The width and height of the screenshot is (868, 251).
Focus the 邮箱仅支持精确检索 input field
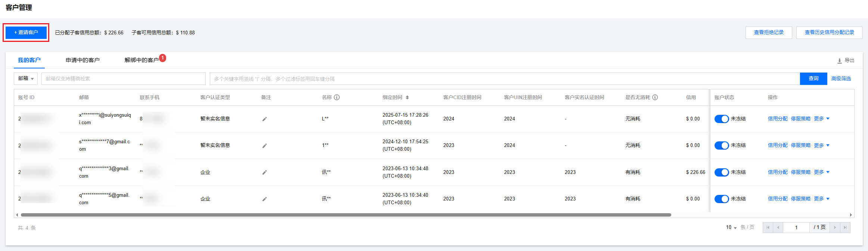[123, 79]
